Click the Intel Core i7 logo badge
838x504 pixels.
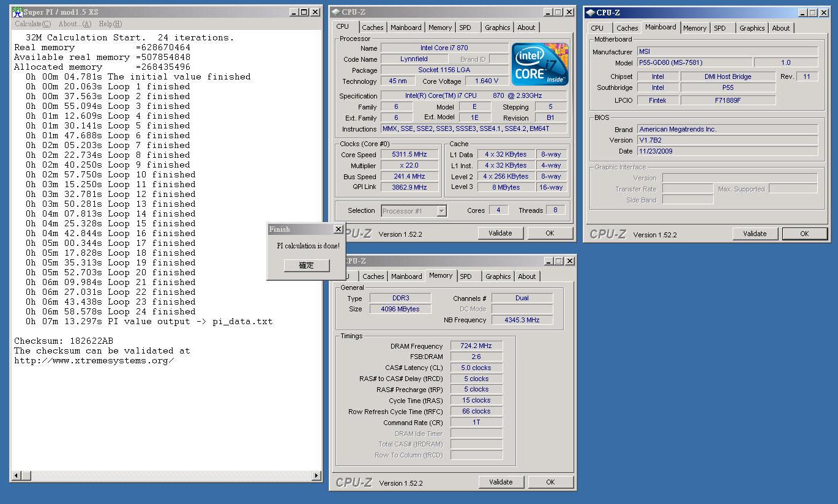pyautogui.click(x=540, y=64)
